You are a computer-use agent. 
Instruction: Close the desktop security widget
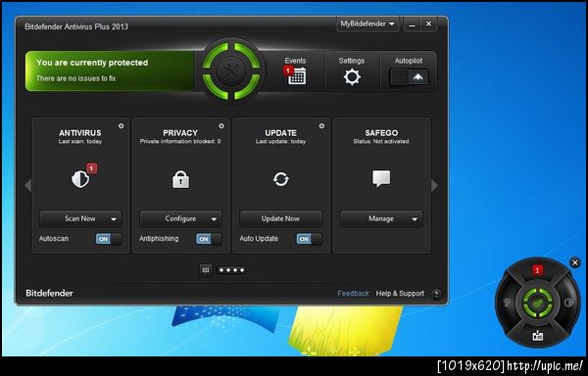click(x=575, y=262)
